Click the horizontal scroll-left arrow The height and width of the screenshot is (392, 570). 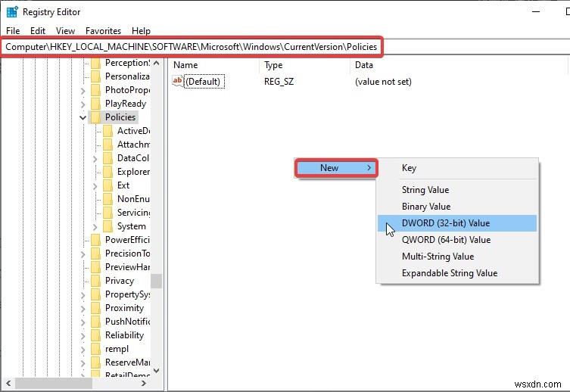(8, 383)
